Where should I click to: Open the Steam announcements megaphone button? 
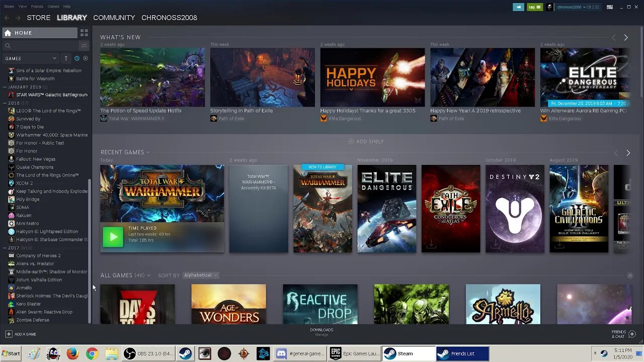pos(518,7)
